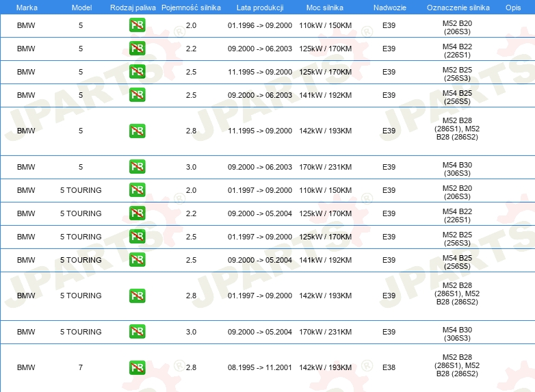
Task: Click fuel icon for 5 TOURING 3.0 row
Action: pyautogui.click(x=137, y=332)
